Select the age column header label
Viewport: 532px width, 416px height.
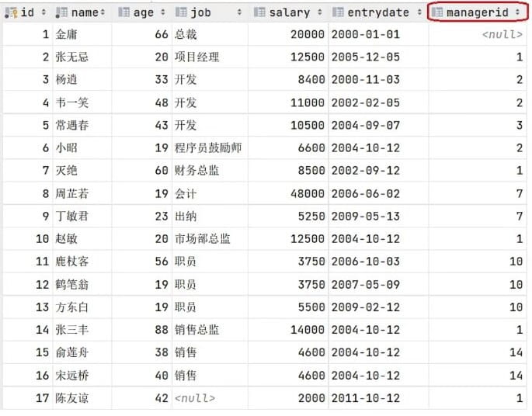point(144,13)
